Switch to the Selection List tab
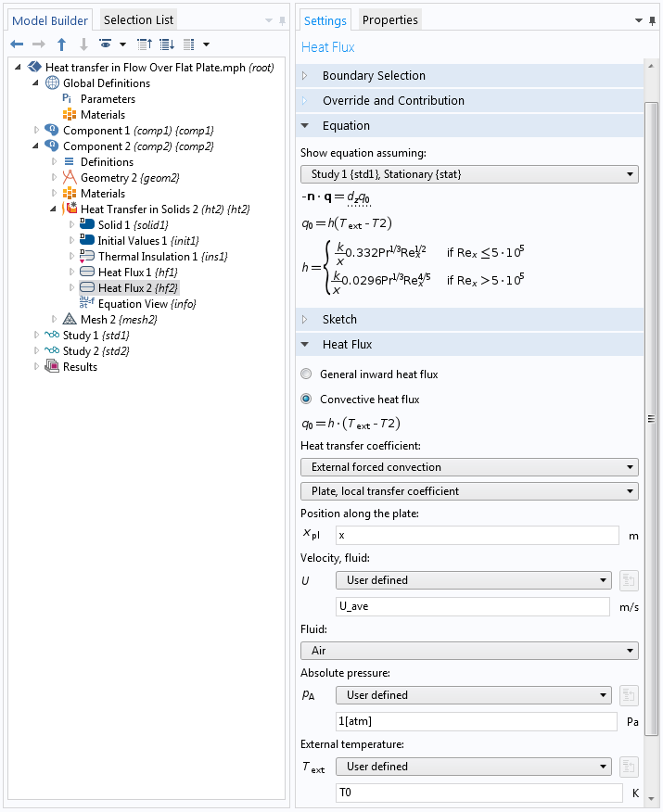 point(138,19)
